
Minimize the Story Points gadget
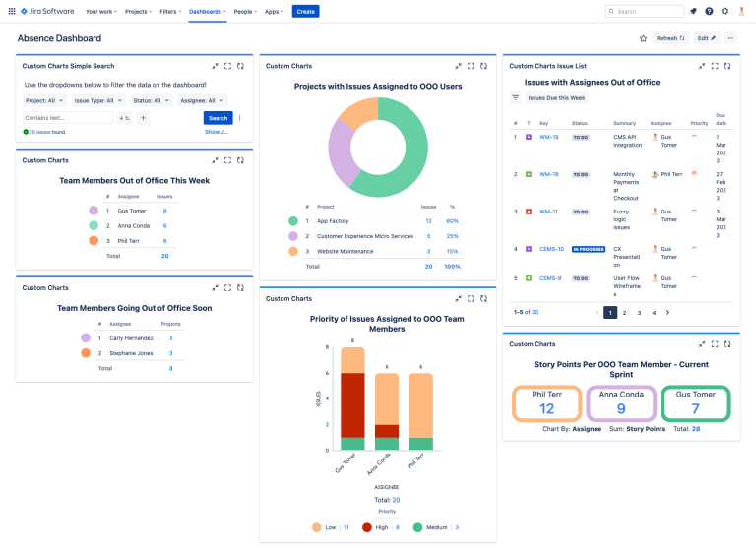[702, 344]
